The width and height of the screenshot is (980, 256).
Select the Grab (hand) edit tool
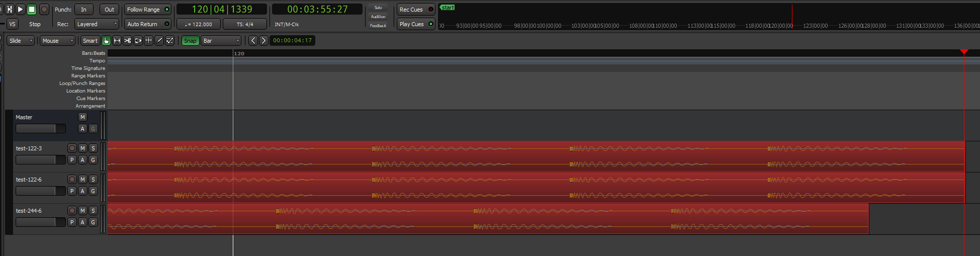point(106,41)
